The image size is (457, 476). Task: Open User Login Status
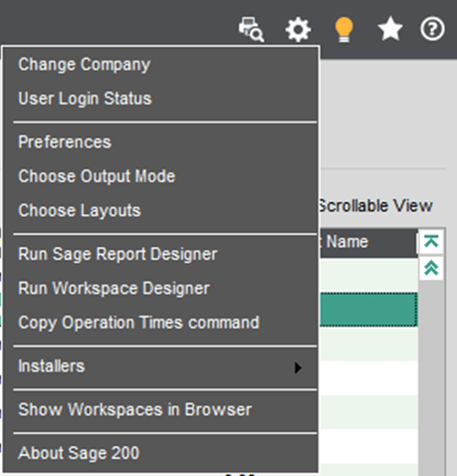[161, 99]
